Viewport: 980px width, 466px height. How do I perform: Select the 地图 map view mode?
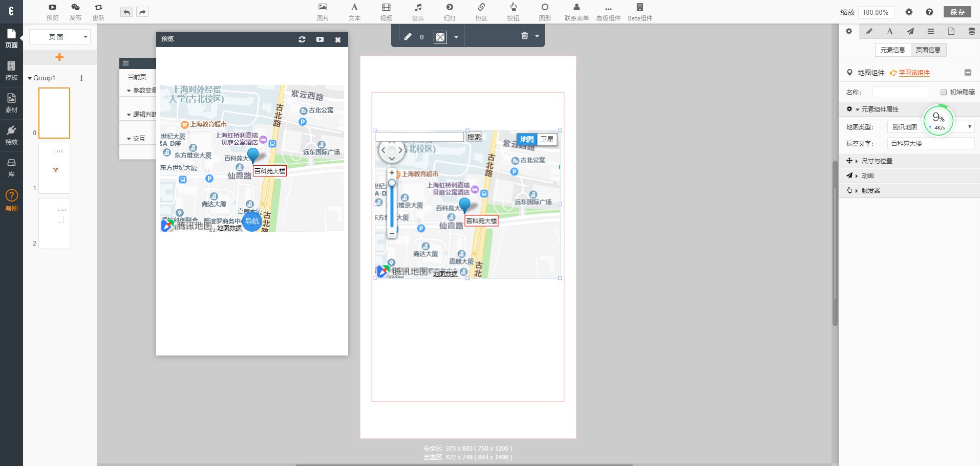point(527,139)
